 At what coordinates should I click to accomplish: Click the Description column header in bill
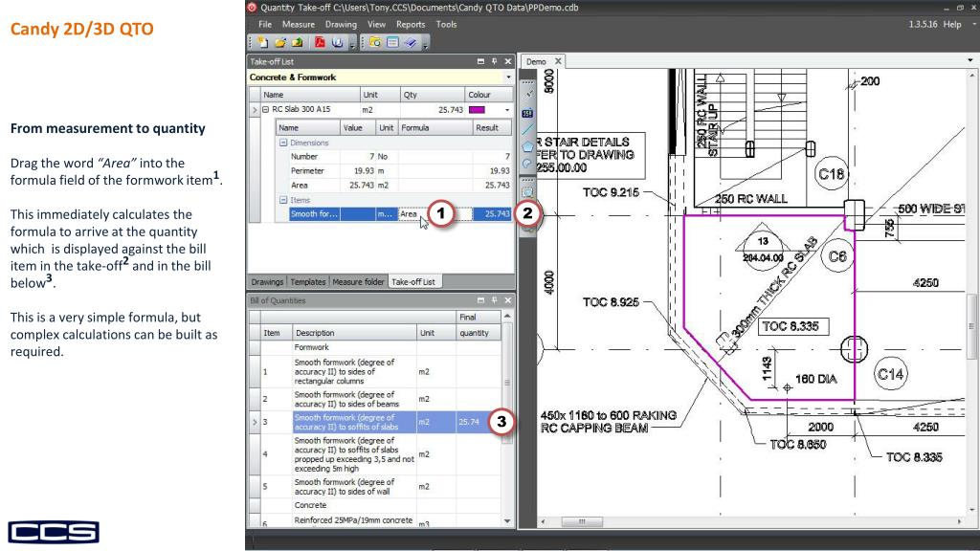tap(354, 333)
